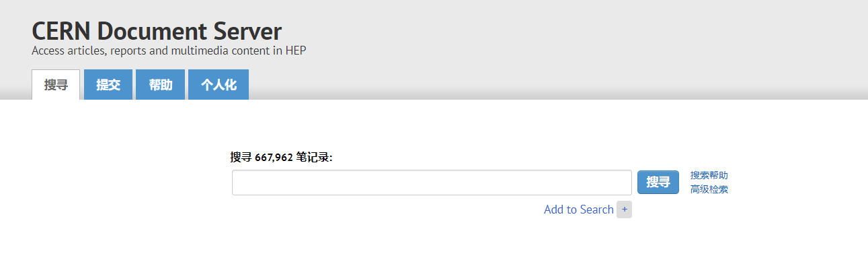The height and width of the screenshot is (260, 868).
Task: Expand the Add to Search options with the plus
Action: pyautogui.click(x=624, y=209)
